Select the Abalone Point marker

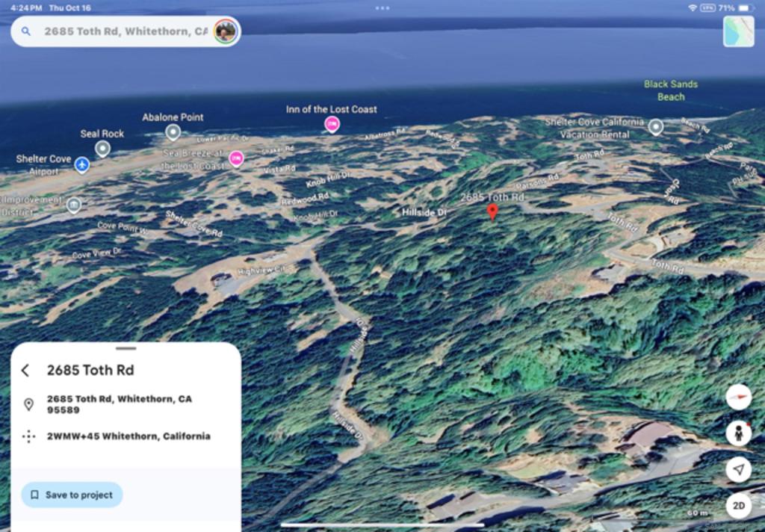[173, 132]
